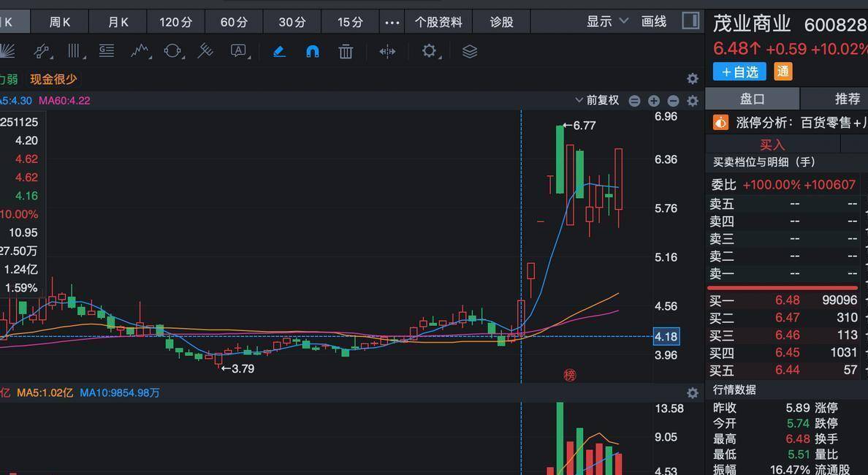Open the chart settings gear near 前复权
Viewport: 868px width, 475px height.
tap(692, 101)
